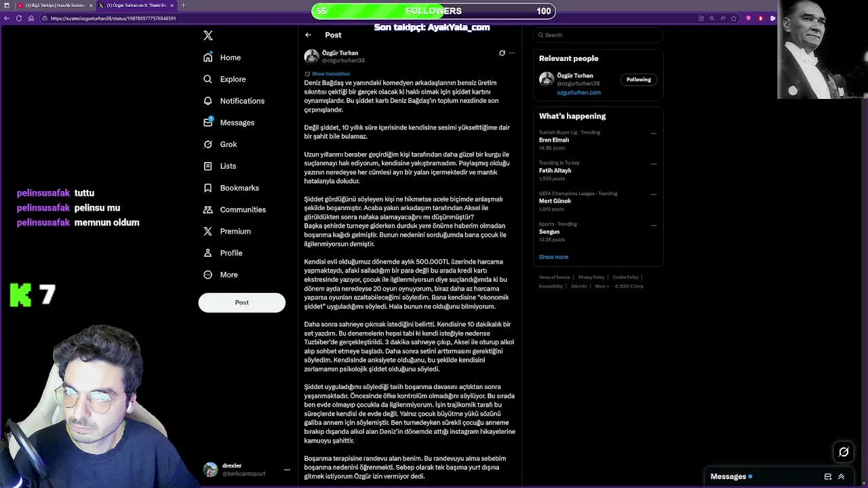Open the Communities people icon

208,209
